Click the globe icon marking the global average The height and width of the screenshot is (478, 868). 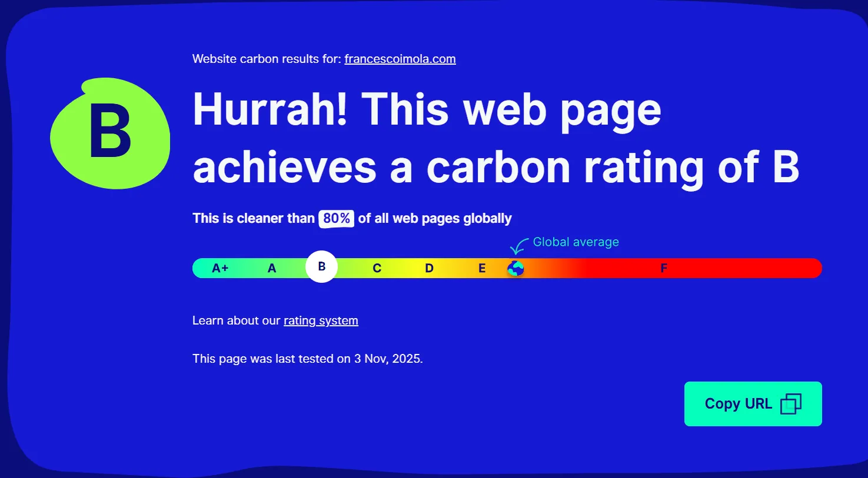(x=516, y=268)
